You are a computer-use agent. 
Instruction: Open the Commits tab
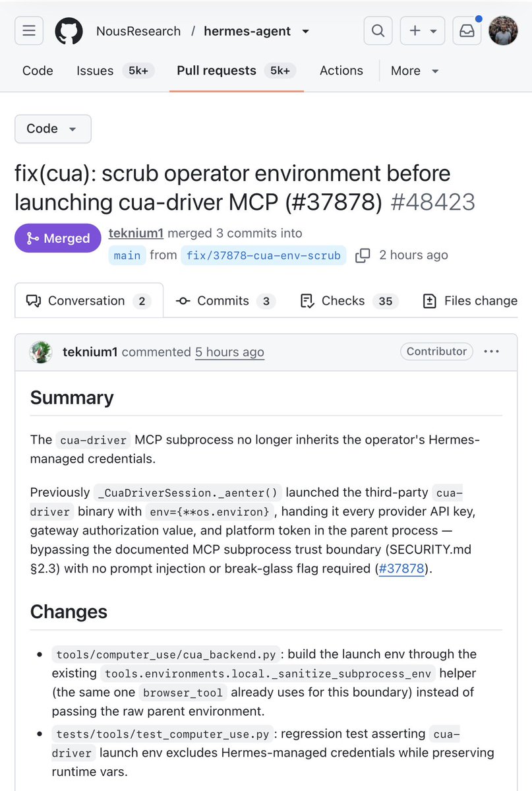coord(225,301)
